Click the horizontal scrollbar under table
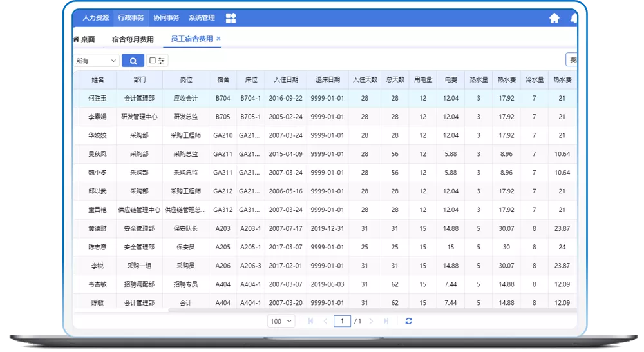Screen dimensions: 644x352 coord(372,310)
